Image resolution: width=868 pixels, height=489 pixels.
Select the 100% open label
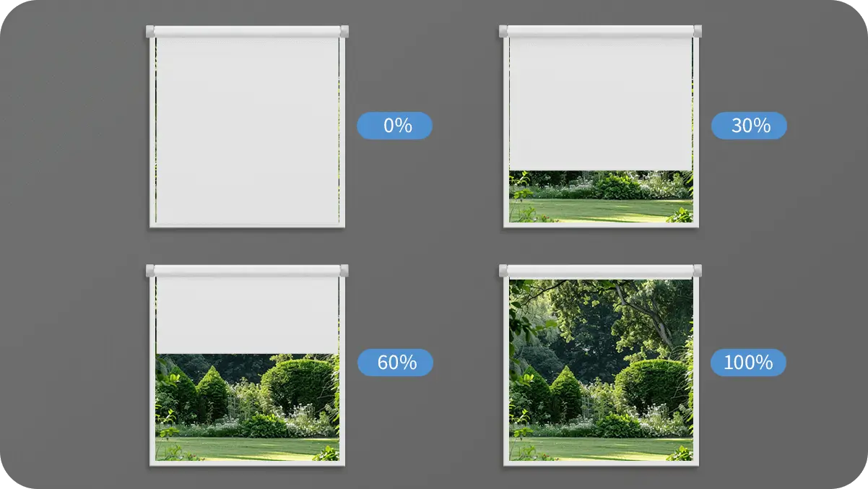[x=748, y=363]
